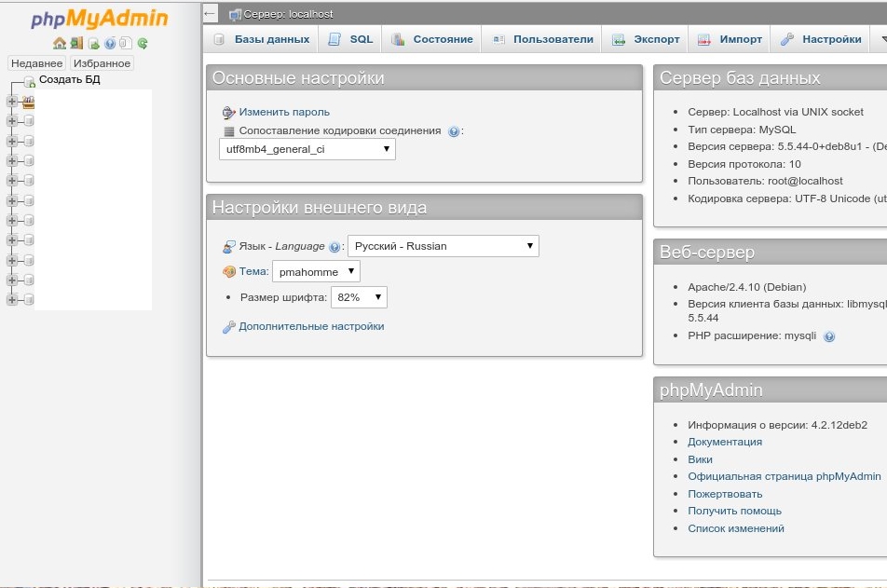Image resolution: width=887 pixels, height=588 pixels.
Task: Open the Настройки tab
Action: point(820,39)
